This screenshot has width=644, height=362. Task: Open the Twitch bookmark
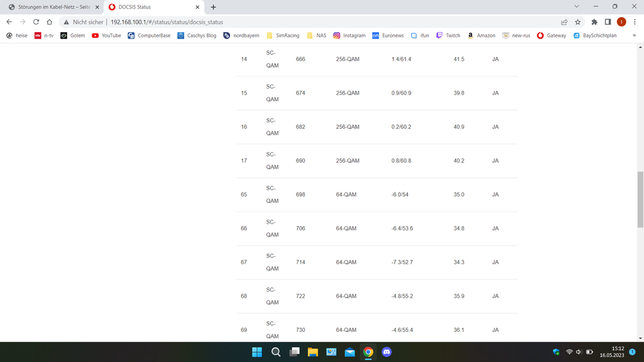click(x=449, y=35)
